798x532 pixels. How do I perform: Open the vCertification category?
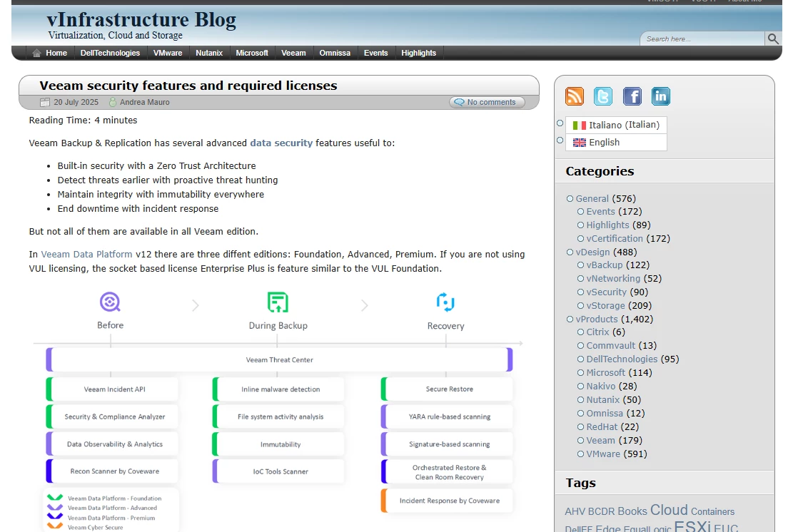(x=615, y=238)
